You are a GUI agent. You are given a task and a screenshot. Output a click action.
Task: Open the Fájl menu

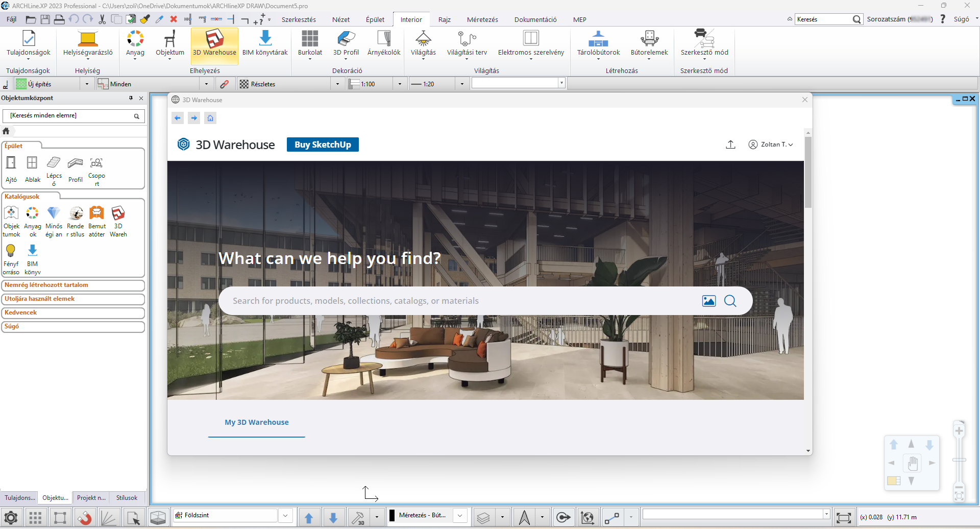click(12, 19)
